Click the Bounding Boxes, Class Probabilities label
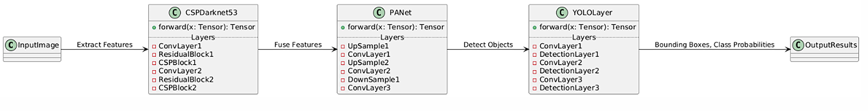868x111 pixels. 714,45
